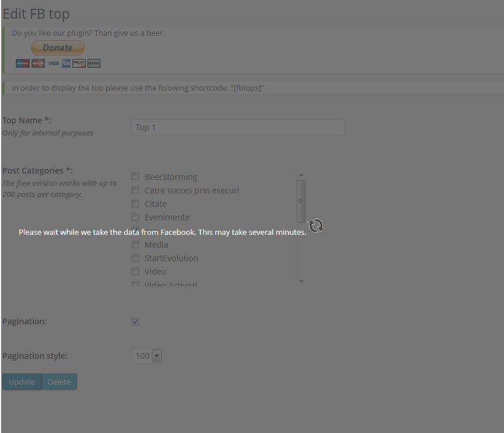The image size is (504, 433).
Task: Tick the Citate category checkbox
Action: point(135,203)
